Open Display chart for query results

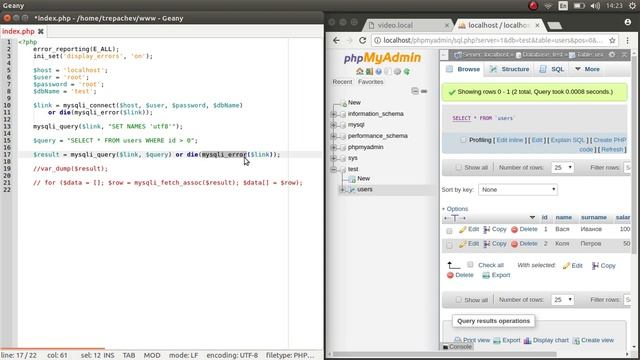point(546,340)
